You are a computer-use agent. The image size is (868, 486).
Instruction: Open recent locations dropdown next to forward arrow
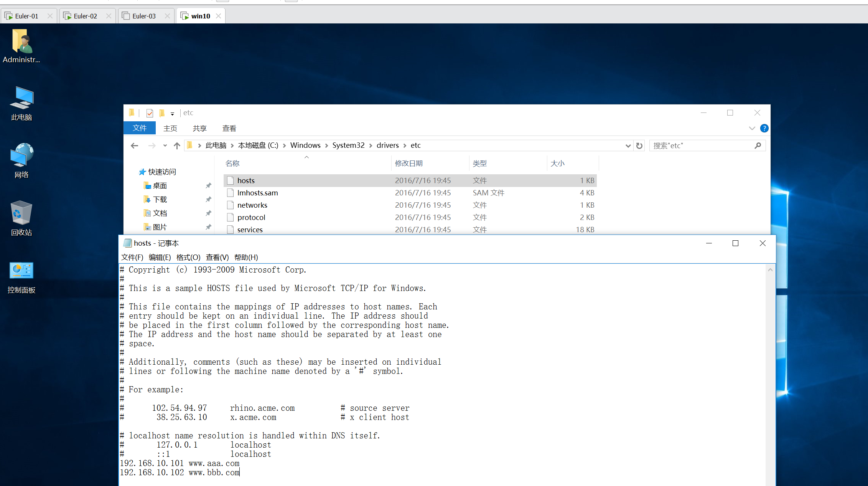point(165,145)
